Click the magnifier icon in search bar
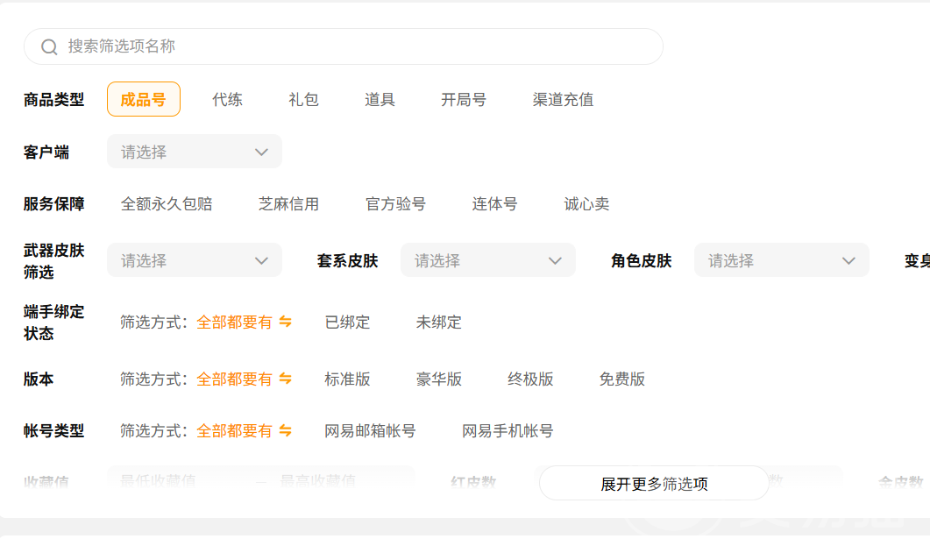The image size is (930, 560). pos(49,46)
